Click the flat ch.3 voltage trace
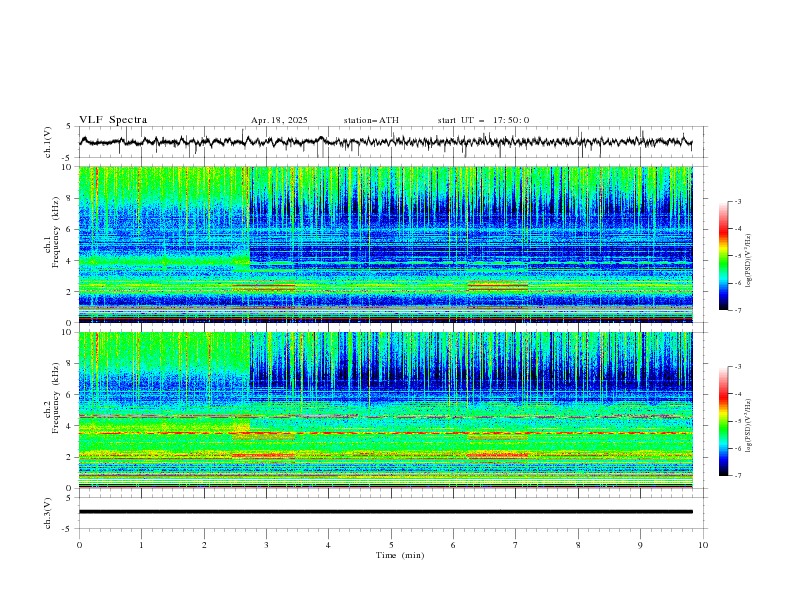The height and width of the screenshot is (612, 792). coord(385,512)
